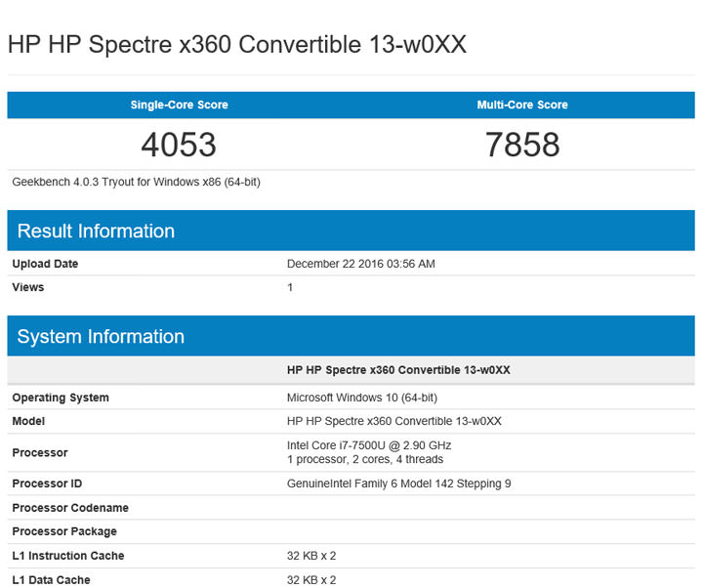Click the Processor ID label
703x588 pixels.
pos(47,483)
